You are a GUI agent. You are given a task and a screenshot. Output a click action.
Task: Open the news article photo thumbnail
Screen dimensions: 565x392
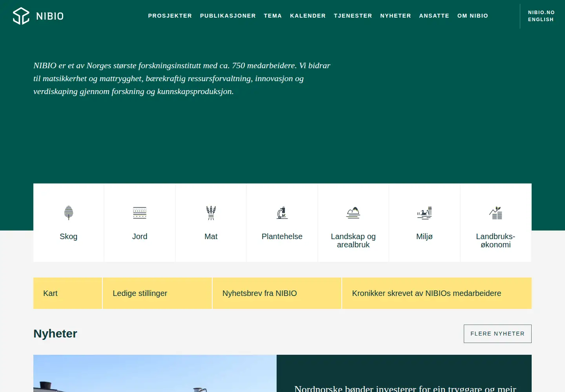coord(155,373)
